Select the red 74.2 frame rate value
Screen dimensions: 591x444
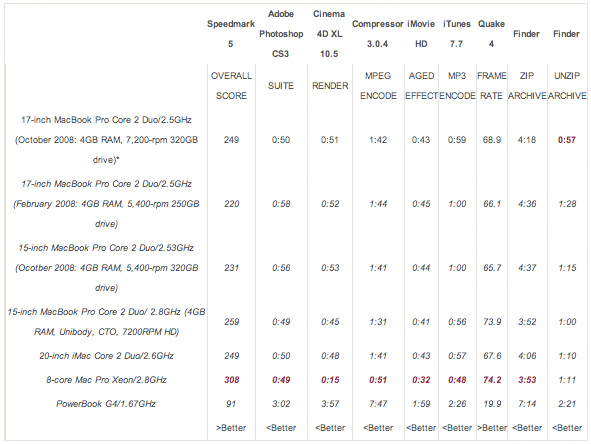click(492, 380)
